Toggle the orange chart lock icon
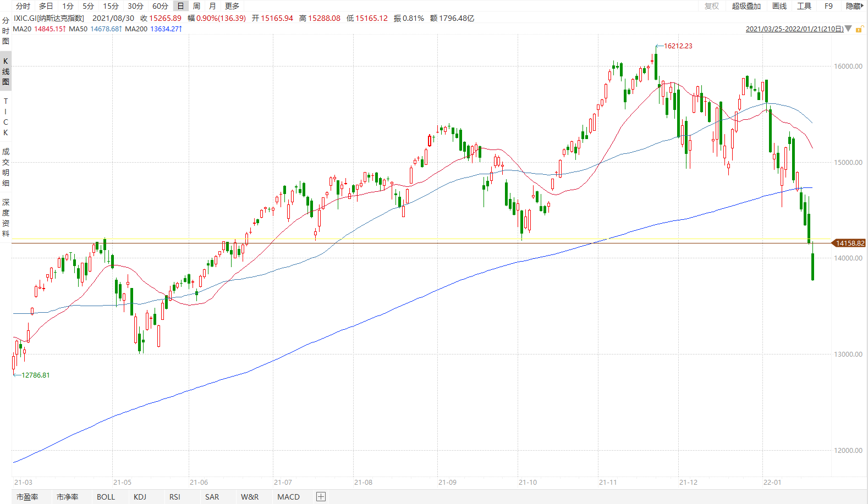The width and height of the screenshot is (868, 504). [859, 29]
